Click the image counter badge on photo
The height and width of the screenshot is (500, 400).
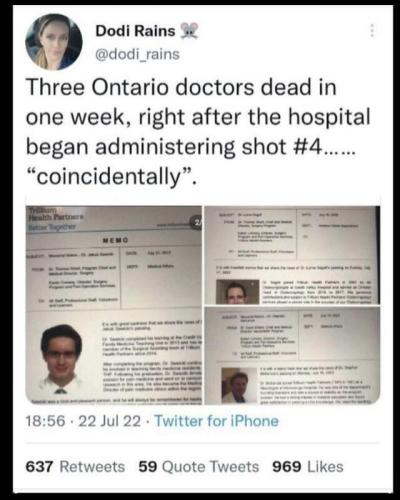click(195, 222)
